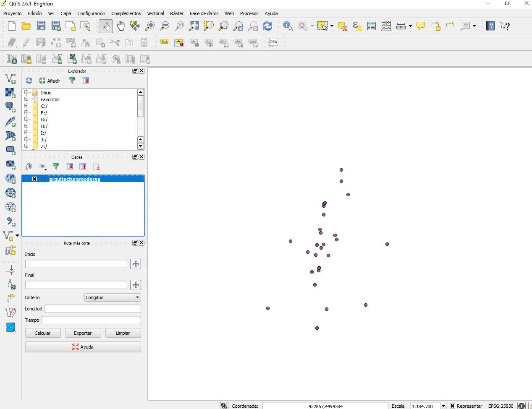532x409 pixels.
Task: Open the attribute table icon
Action: pyautogui.click(x=371, y=26)
